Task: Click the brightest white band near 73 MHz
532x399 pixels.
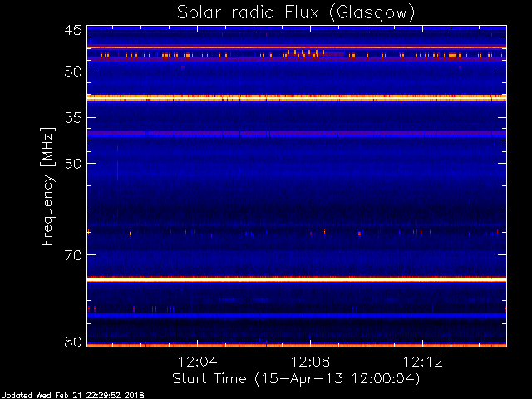Action: (x=297, y=279)
